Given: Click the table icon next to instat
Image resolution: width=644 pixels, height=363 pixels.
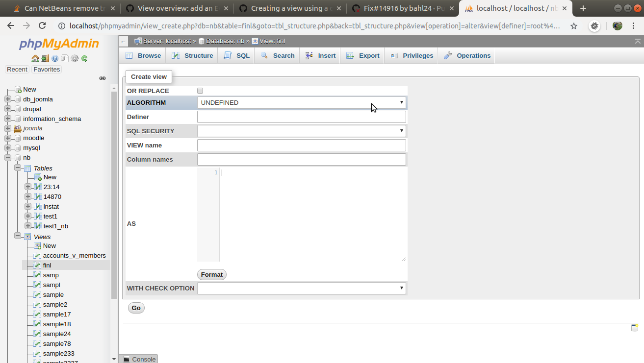Looking at the screenshot, I should click(37, 206).
